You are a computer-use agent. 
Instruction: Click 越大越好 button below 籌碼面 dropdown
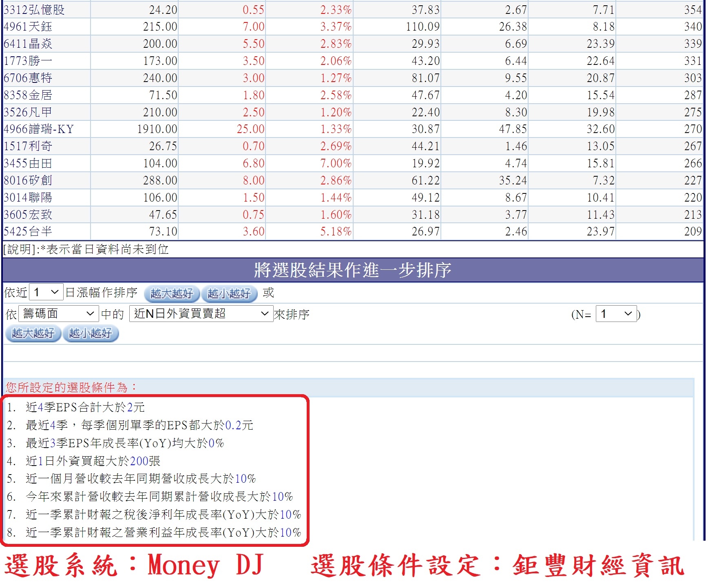point(33,334)
